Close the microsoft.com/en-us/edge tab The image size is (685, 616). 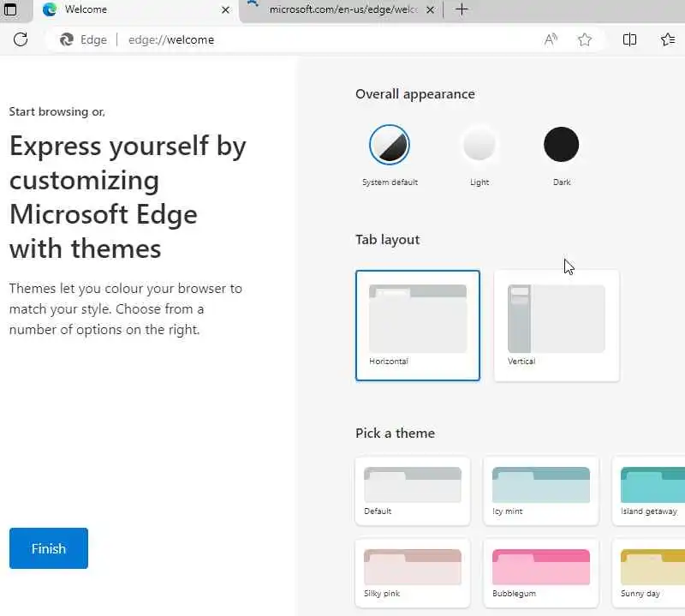coord(431,9)
